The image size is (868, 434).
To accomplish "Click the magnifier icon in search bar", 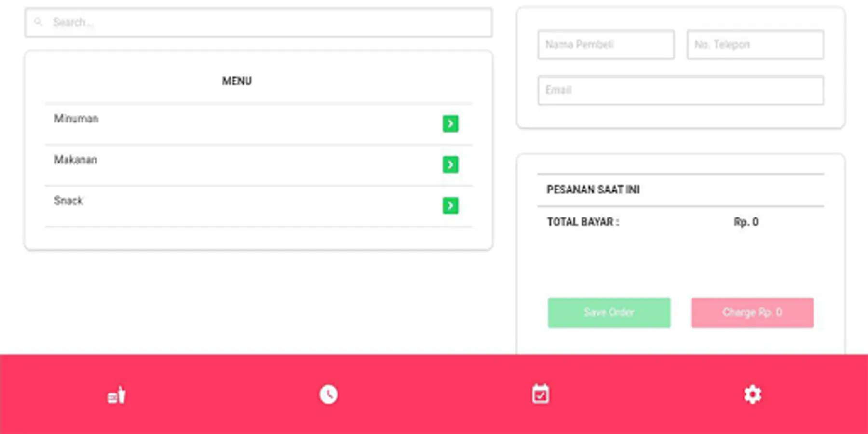I will coord(38,22).
